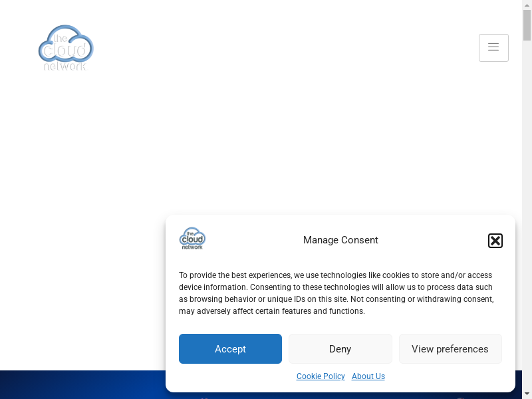The width and height of the screenshot is (532, 399).
Task: Click empty space between dialog logo and title
Action: 253,240
